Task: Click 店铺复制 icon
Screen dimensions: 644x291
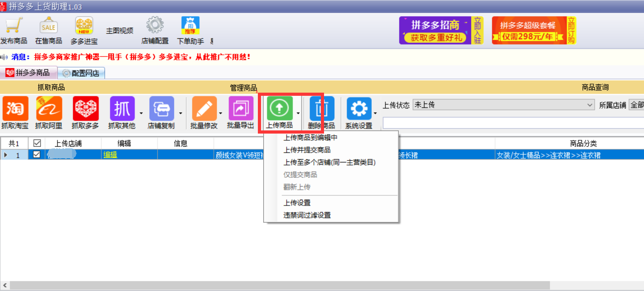Action: (162, 109)
